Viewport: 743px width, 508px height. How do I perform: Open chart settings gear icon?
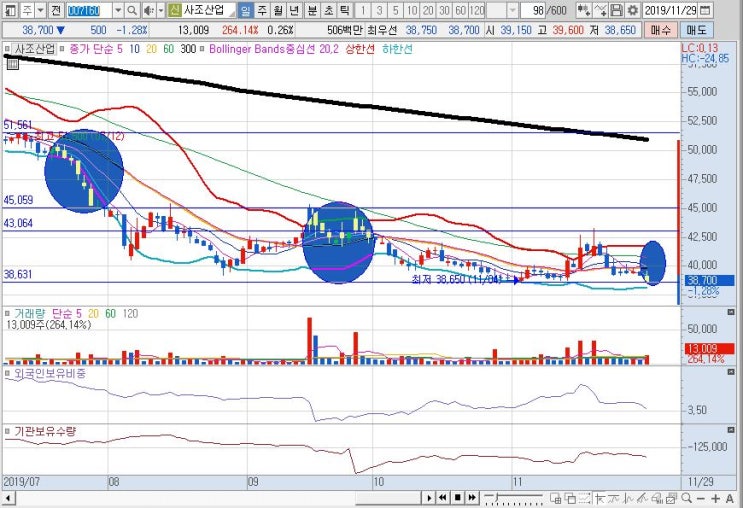pos(632,10)
